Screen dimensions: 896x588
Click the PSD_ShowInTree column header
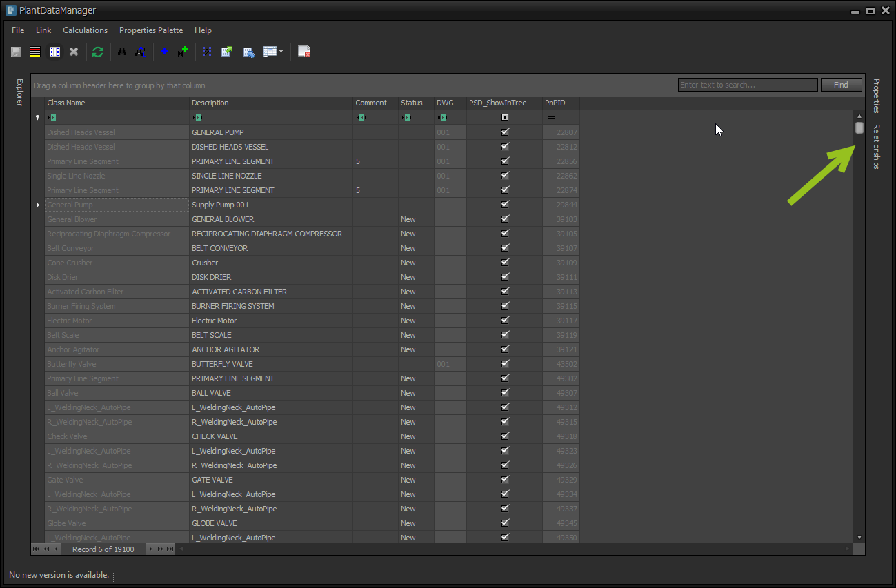point(505,103)
